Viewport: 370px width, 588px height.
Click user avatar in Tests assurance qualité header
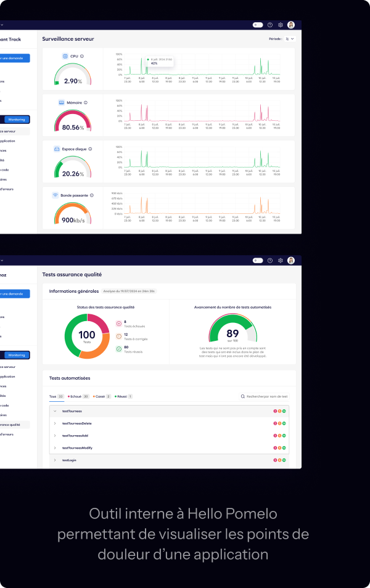tap(291, 261)
